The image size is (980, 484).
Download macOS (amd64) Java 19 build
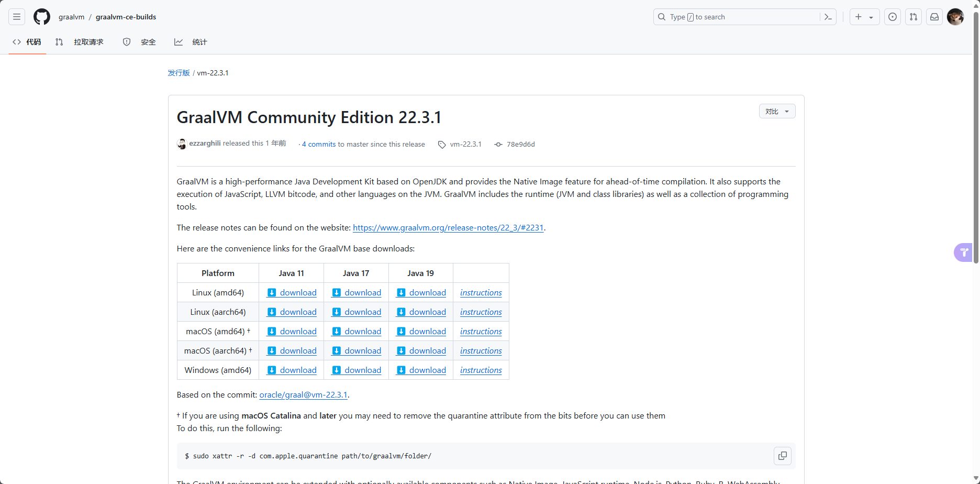[x=421, y=332]
